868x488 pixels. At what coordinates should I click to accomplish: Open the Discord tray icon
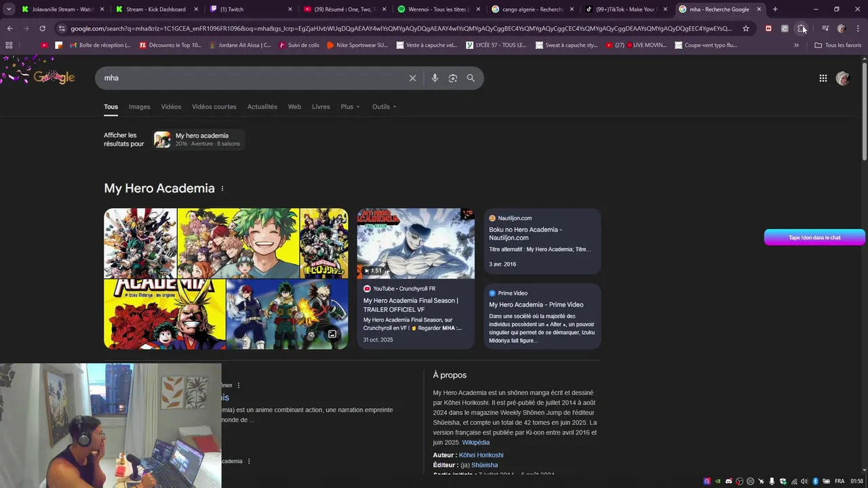pos(729,481)
